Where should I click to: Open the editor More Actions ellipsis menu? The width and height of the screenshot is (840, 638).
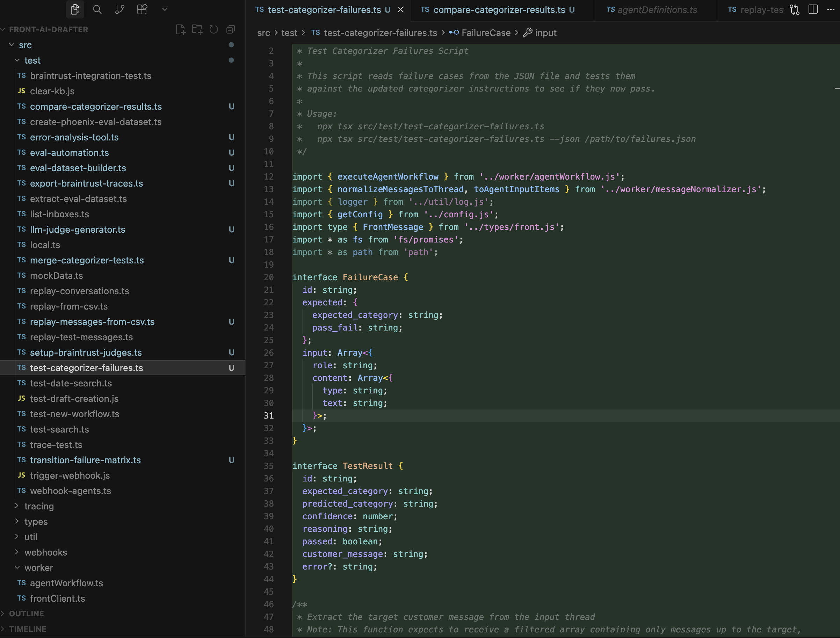coord(831,9)
